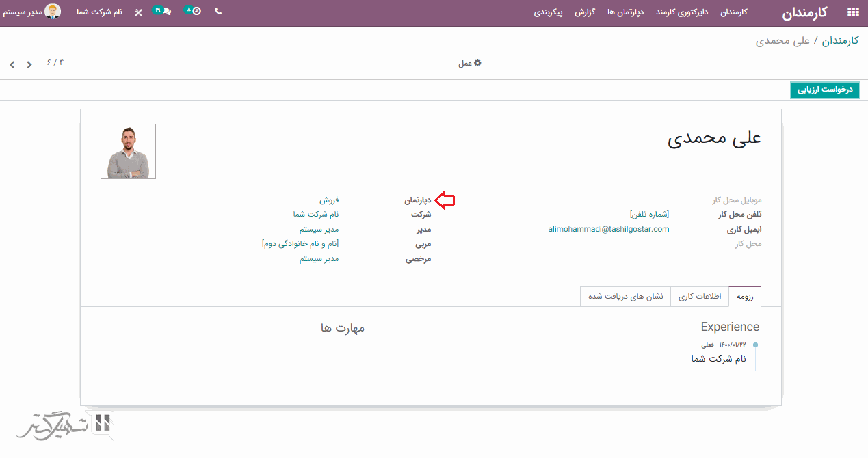Click the phone icon in top bar
The image size is (868, 458).
pyautogui.click(x=218, y=12)
